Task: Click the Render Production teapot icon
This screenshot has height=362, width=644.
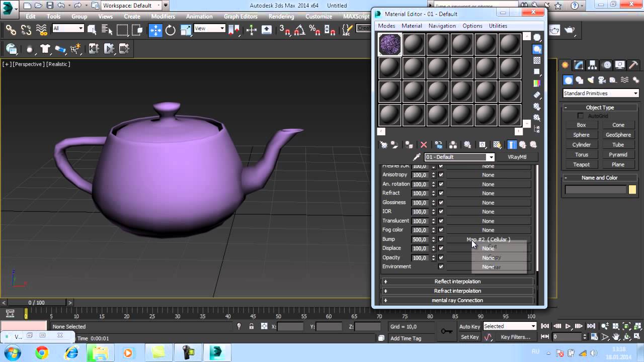Action: pyautogui.click(x=570, y=30)
